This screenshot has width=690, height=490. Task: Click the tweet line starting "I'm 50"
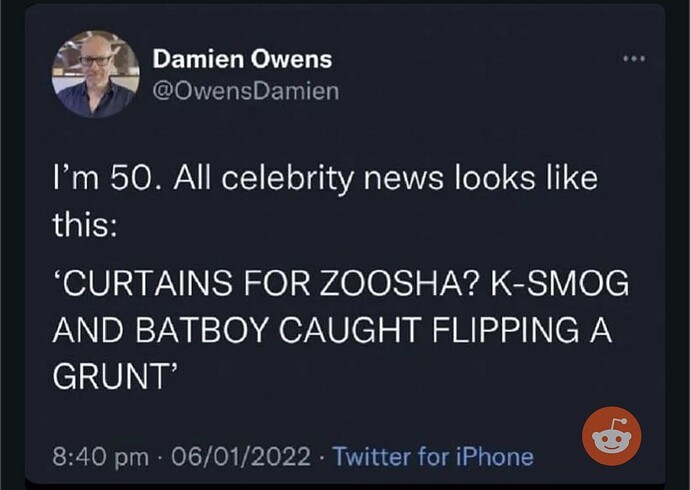325,179
